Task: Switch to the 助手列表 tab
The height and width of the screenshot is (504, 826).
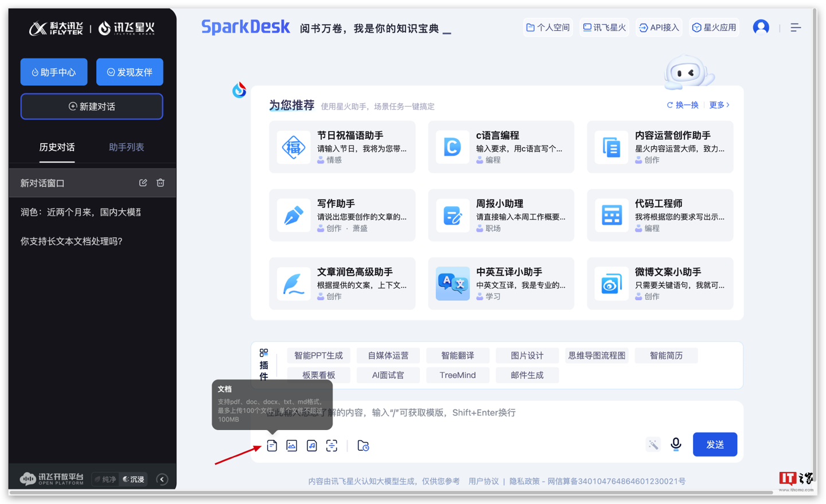Action: 126,147
